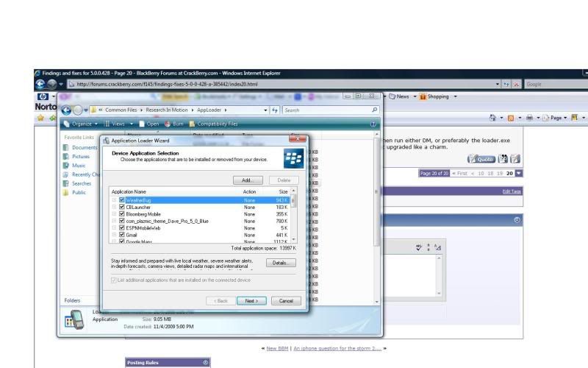Click the Explorer refresh button next to path

tap(275, 110)
